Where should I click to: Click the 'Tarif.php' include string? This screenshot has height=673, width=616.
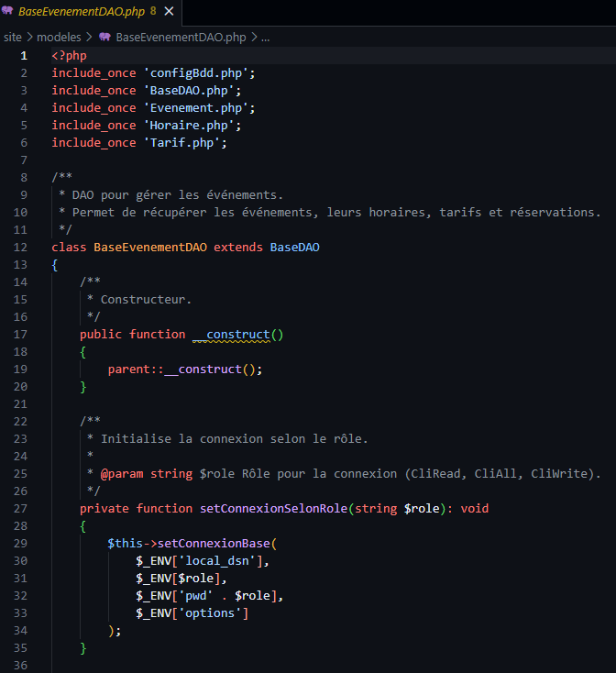[181, 143]
